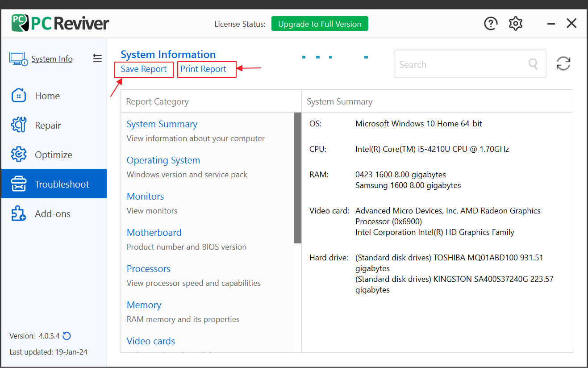This screenshot has width=588, height=368.
Task: Minimize the PC Reviver window
Action: [x=551, y=24]
